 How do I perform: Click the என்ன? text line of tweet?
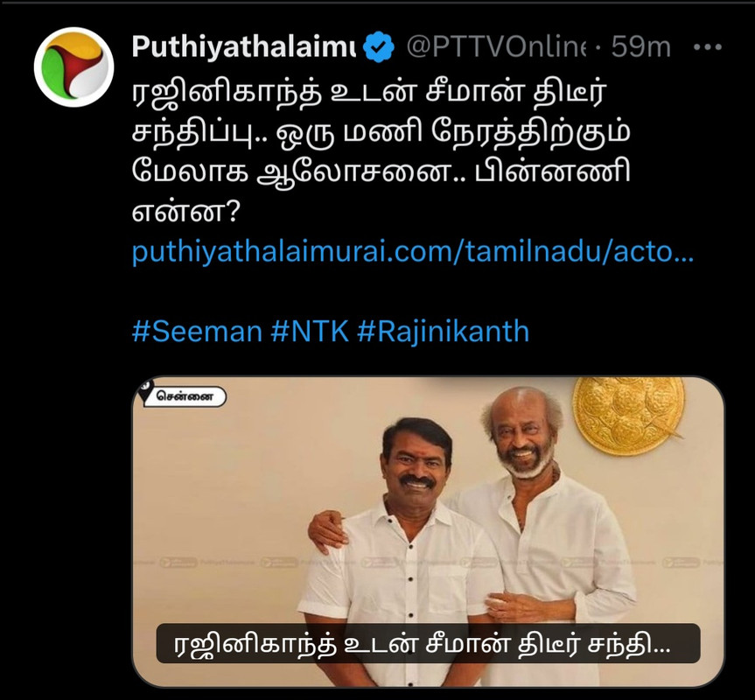tap(185, 212)
